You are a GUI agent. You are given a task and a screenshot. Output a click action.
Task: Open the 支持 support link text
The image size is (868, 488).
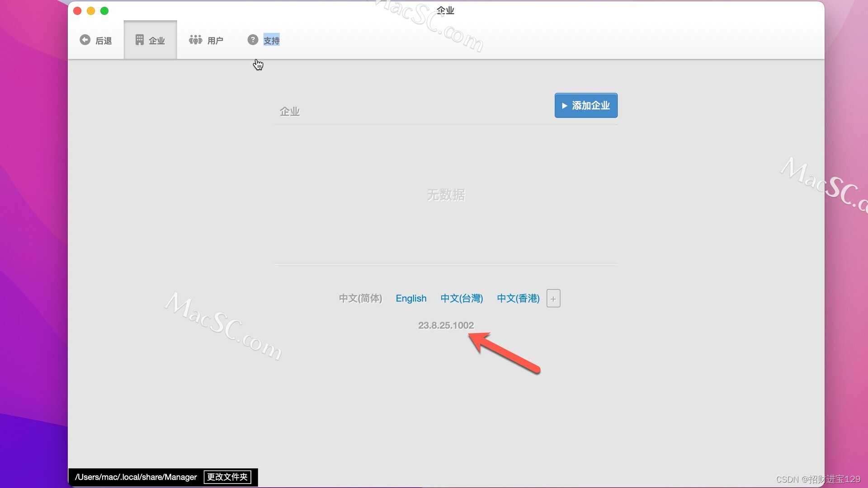pyautogui.click(x=271, y=41)
